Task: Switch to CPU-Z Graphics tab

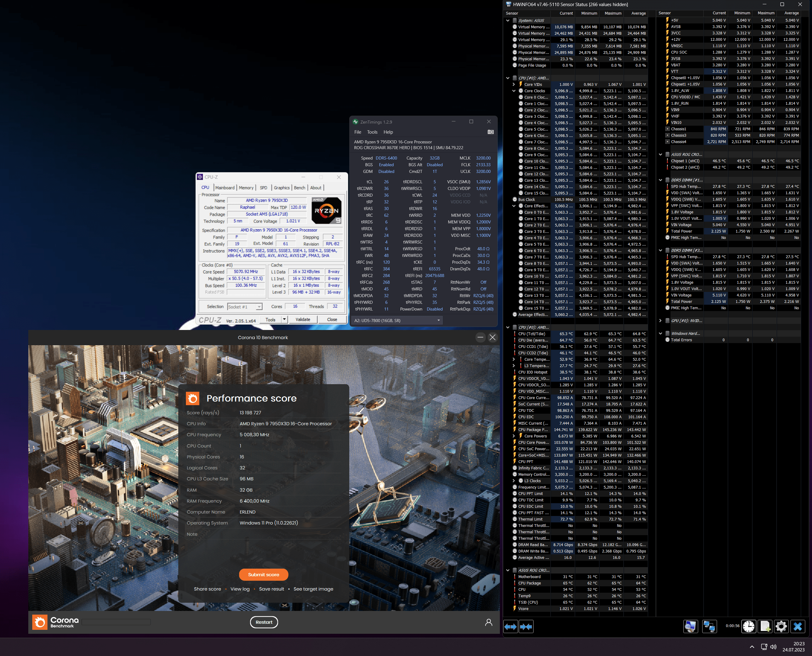Action: coord(282,188)
